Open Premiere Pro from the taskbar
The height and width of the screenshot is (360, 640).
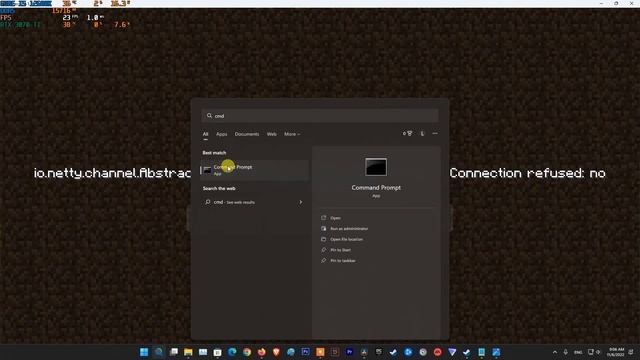(349, 352)
